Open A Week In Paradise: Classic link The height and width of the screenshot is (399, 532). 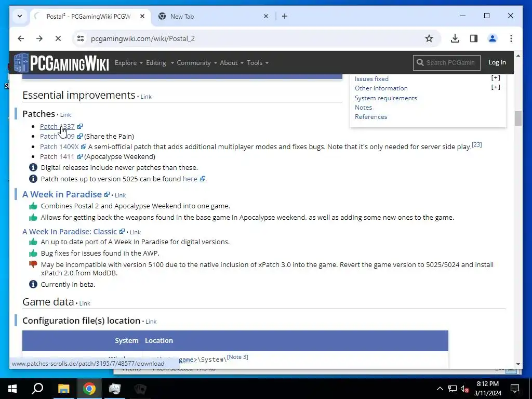[x=70, y=232]
